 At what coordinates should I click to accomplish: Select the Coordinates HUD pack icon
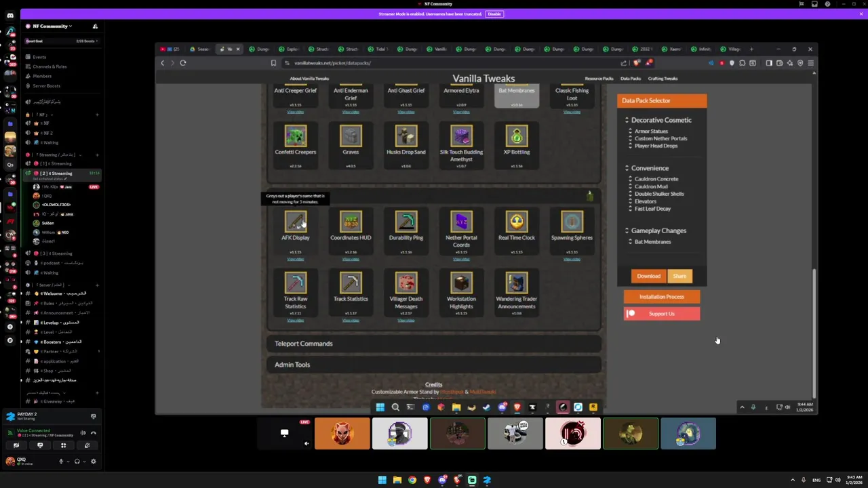(x=351, y=222)
